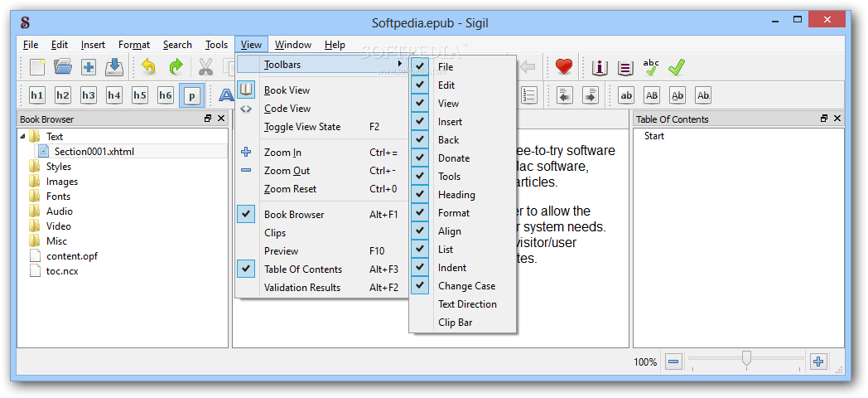Change text to lowercase with ab icon

tap(626, 95)
